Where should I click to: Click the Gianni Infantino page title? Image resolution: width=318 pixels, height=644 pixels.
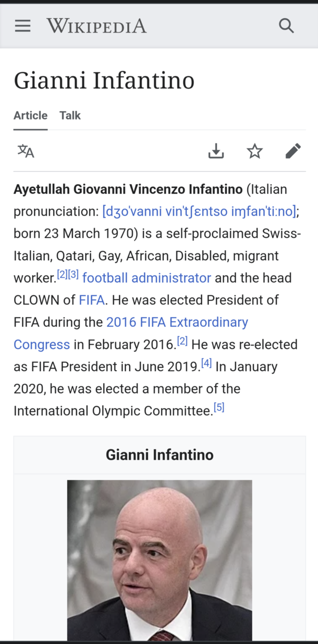(104, 81)
